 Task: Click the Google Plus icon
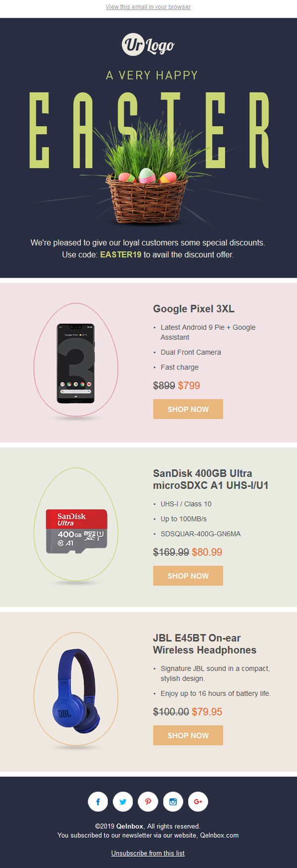tap(198, 802)
